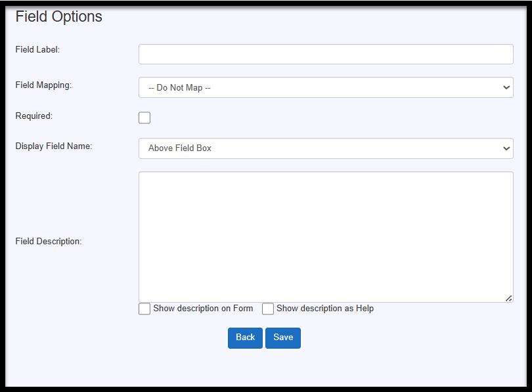Image resolution: width=532 pixels, height=392 pixels.
Task: Tick the Required checkbox
Action: [144, 118]
